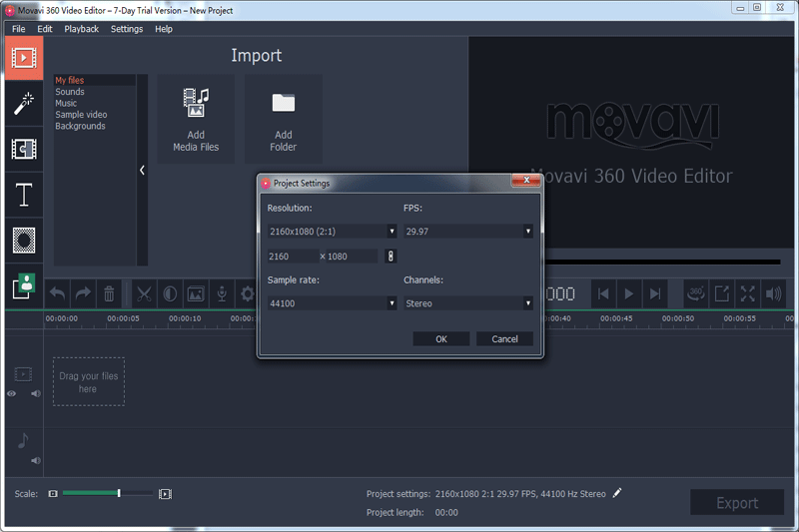
Task: Open color adjustments icon
Action: (x=170, y=293)
